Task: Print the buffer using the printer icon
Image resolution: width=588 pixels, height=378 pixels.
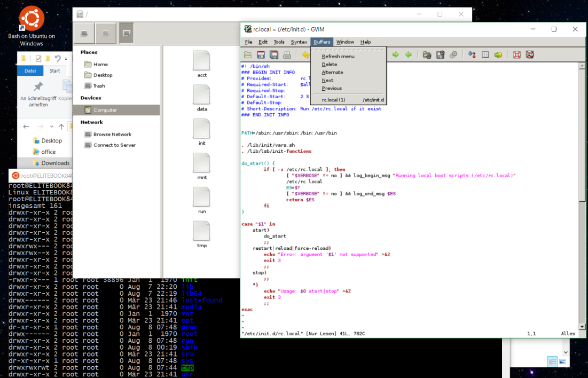Action: 287,54
